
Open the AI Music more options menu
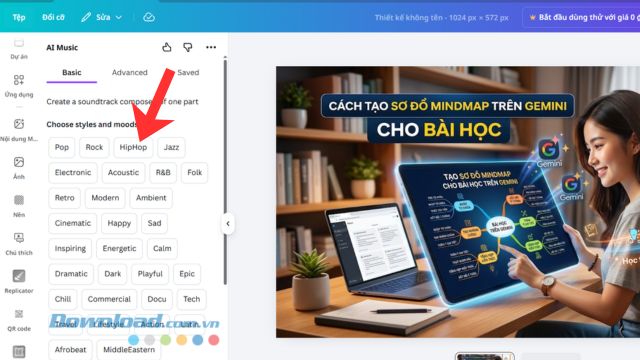211,47
